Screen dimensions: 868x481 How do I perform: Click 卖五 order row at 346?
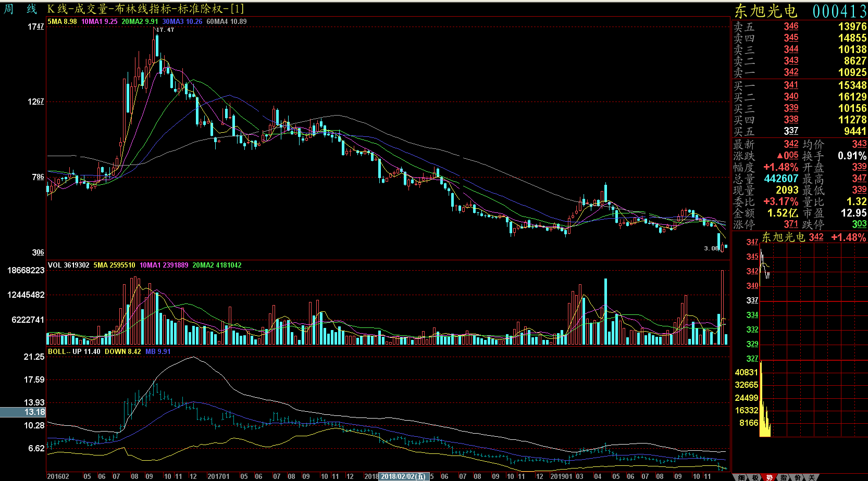[800, 27]
